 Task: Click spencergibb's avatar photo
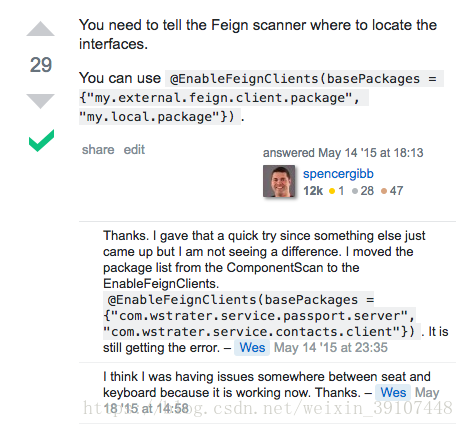pyautogui.click(x=279, y=181)
